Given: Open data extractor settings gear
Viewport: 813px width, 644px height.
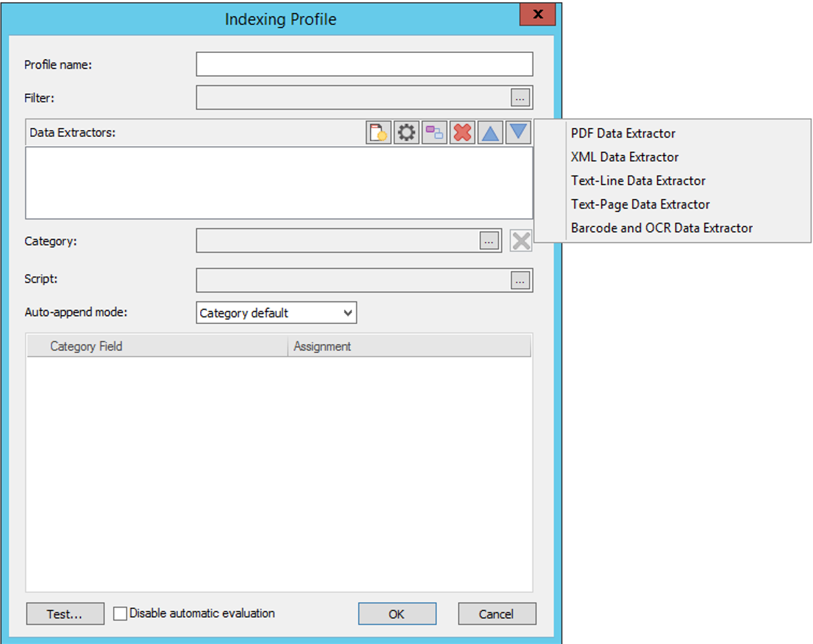Looking at the screenshot, I should [406, 132].
